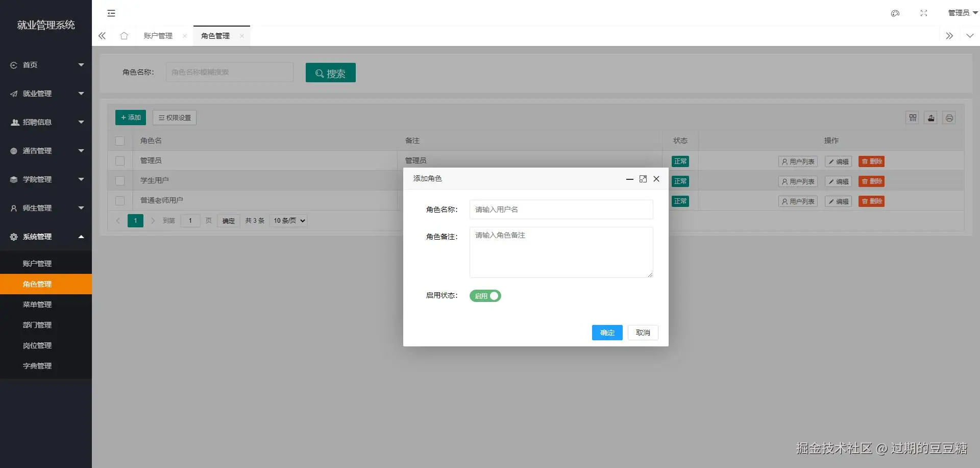Open 角色管理 in the sidebar submenu
Image resolution: width=980 pixels, height=468 pixels.
[x=46, y=284]
